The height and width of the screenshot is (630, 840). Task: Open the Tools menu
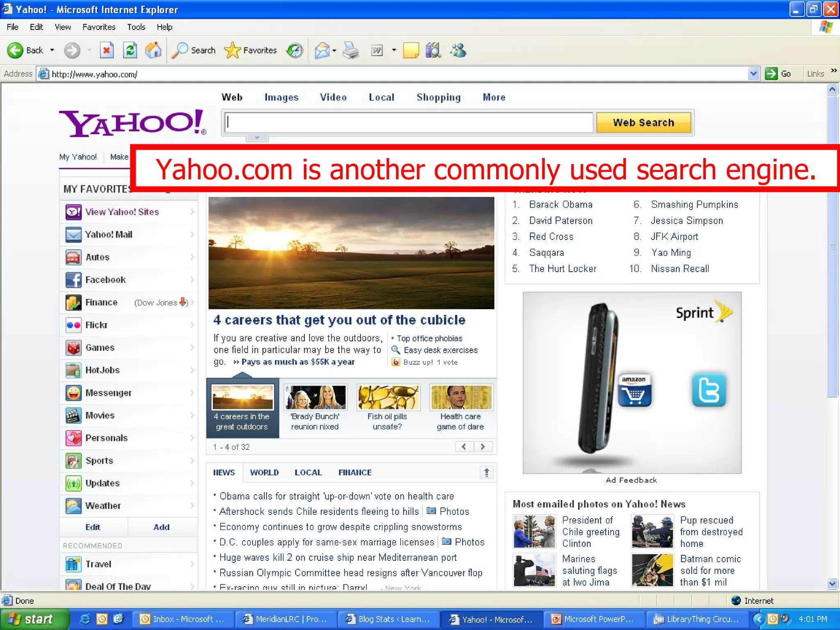pos(136,27)
